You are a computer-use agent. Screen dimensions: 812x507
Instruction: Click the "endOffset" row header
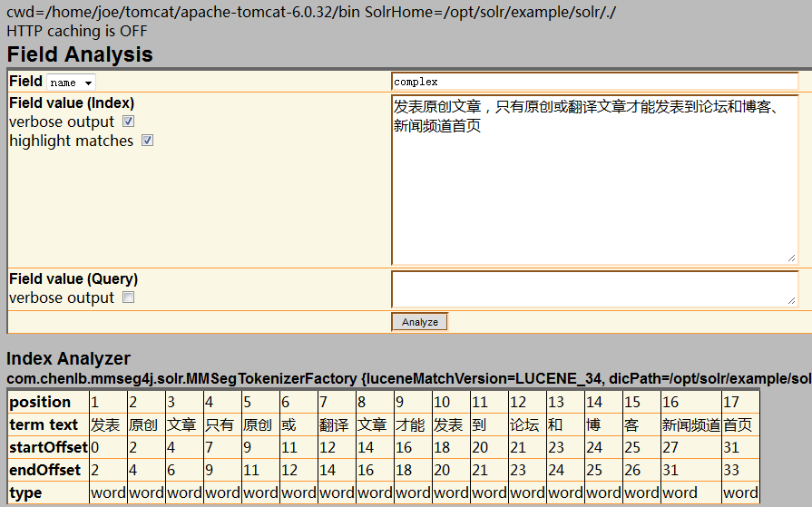[x=45, y=470]
